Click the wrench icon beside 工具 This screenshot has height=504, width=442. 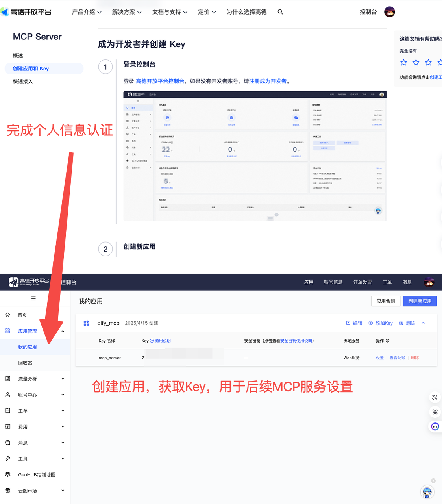(7, 458)
